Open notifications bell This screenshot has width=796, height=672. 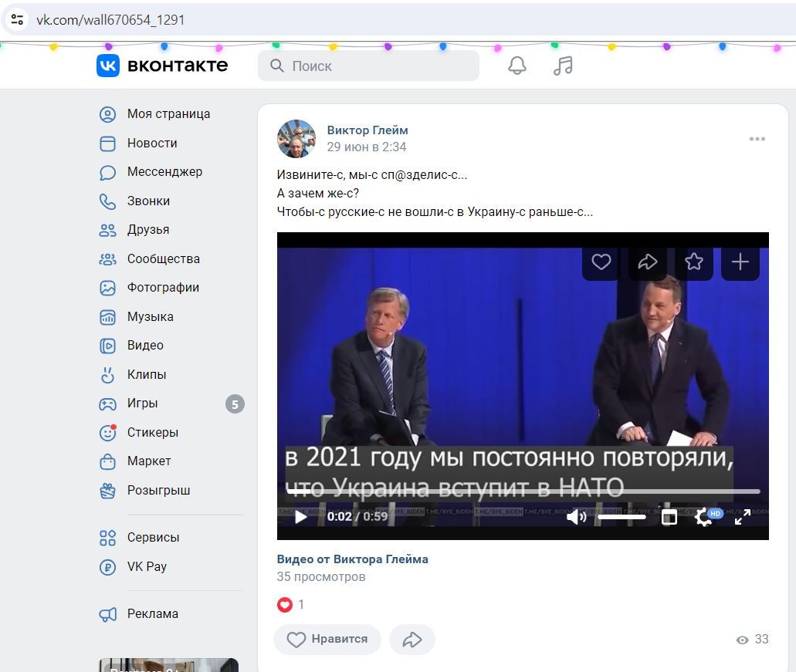(517, 66)
